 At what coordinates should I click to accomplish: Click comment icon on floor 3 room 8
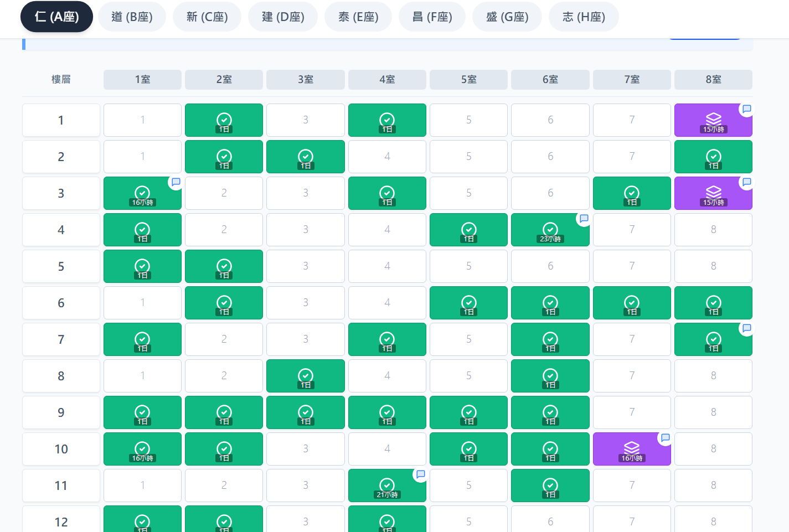point(746,182)
